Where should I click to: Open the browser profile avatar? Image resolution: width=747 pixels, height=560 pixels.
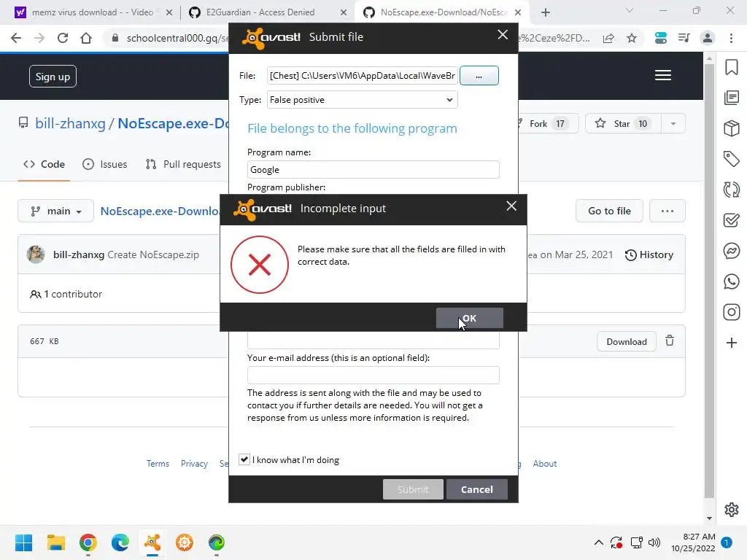click(x=708, y=38)
